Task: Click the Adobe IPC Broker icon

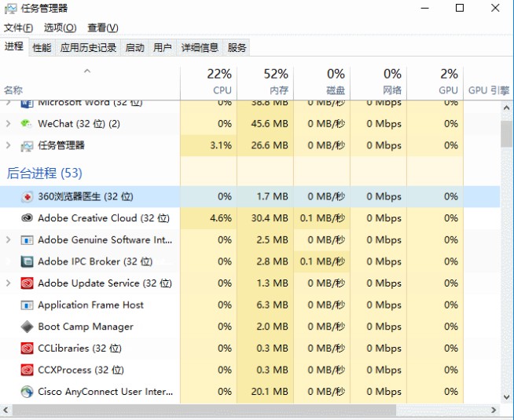Action: [26, 261]
